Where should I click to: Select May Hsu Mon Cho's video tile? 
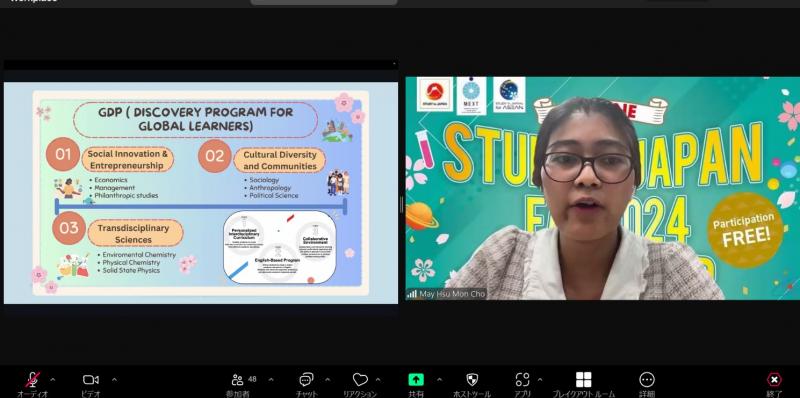tap(603, 188)
